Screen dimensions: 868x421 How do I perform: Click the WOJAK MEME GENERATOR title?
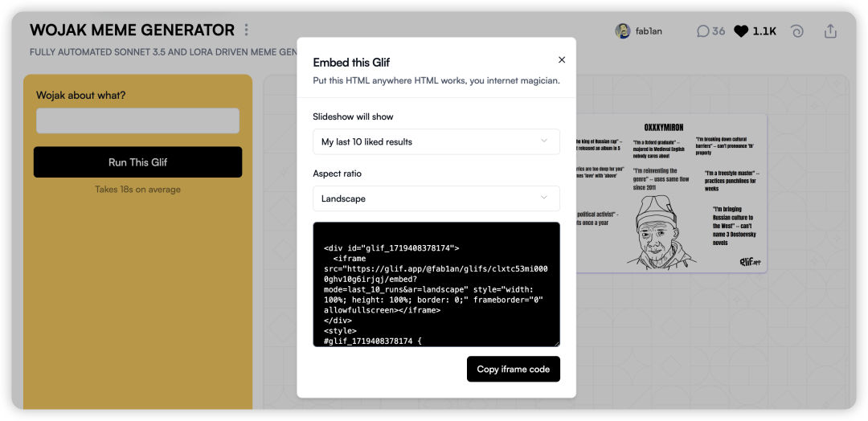tap(132, 31)
